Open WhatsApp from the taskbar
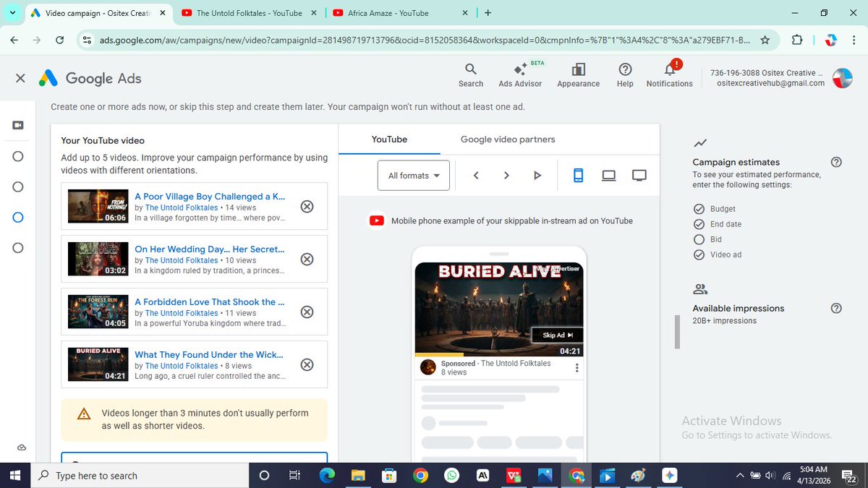This screenshot has height=488, width=868. pos(451,475)
